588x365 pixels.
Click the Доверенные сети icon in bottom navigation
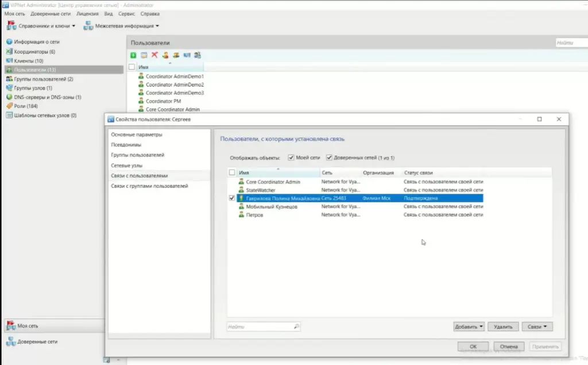tap(11, 341)
